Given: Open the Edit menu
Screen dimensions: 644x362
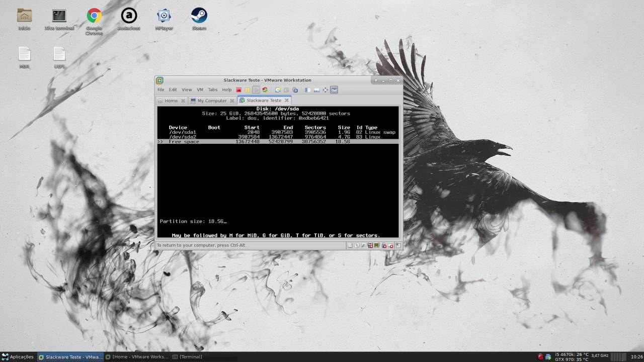Looking at the screenshot, I should pyautogui.click(x=173, y=90).
